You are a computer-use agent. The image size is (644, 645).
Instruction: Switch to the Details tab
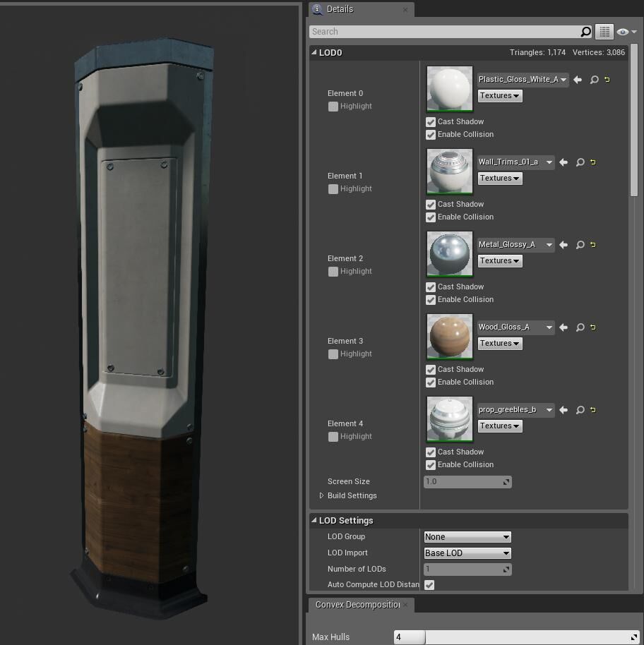tap(340, 9)
